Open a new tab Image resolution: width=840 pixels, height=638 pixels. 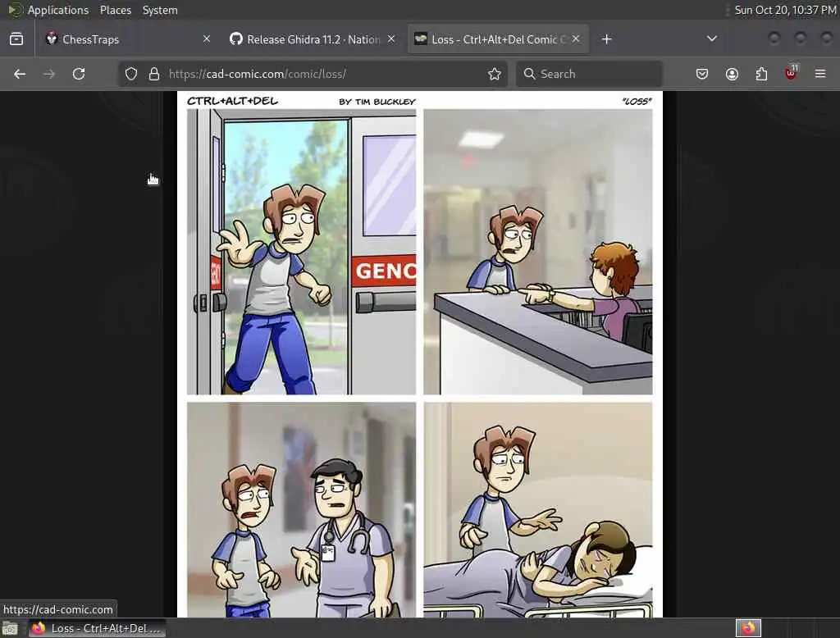point(606,39)
